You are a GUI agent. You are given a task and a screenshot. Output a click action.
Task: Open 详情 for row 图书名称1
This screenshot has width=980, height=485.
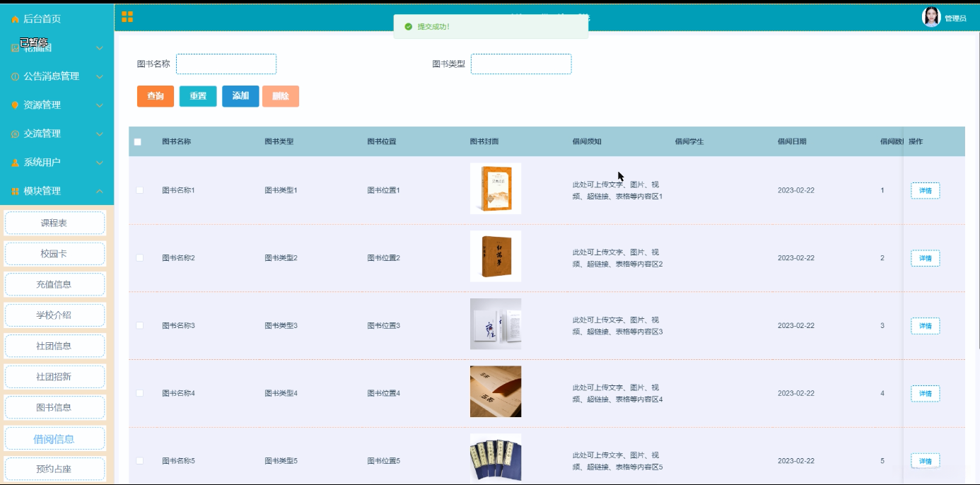925,191
